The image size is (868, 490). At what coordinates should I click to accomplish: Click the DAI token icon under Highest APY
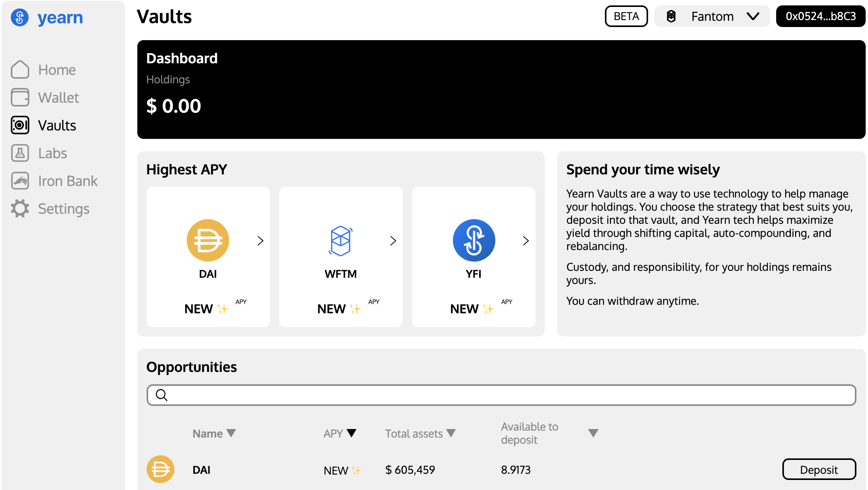208,240
